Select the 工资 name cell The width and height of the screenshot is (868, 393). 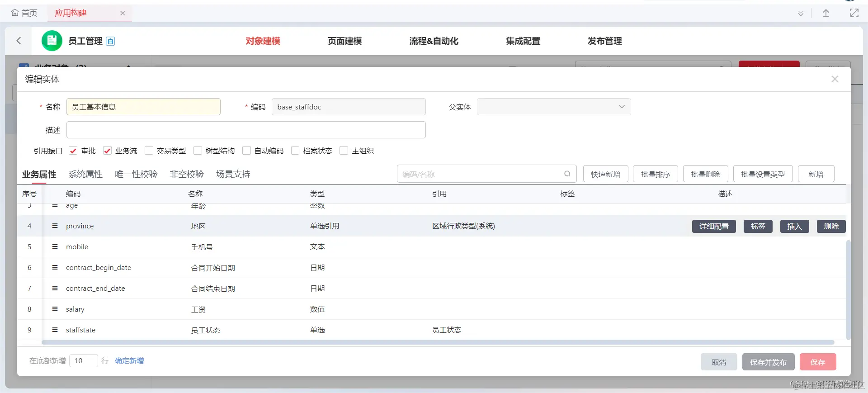(198, 309)
